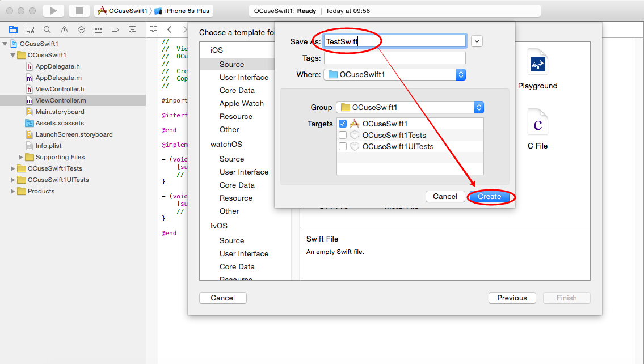Image resolution: width=644 pixels, height=364 pixels.
Task: Check the OCuseSwift1 target checkbox
Action: (343, 124)
